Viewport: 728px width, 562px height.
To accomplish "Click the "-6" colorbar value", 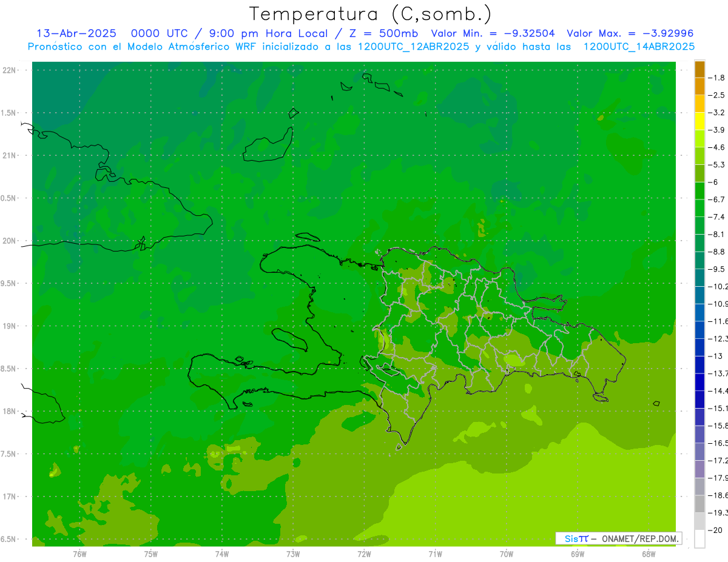I will click(714, 182).
